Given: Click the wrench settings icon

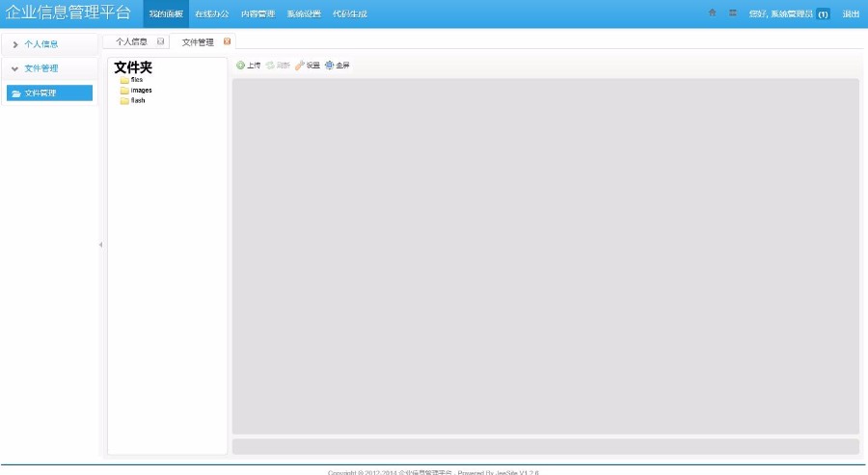Looking at the screenshot, I should click(x=300, y=66).
